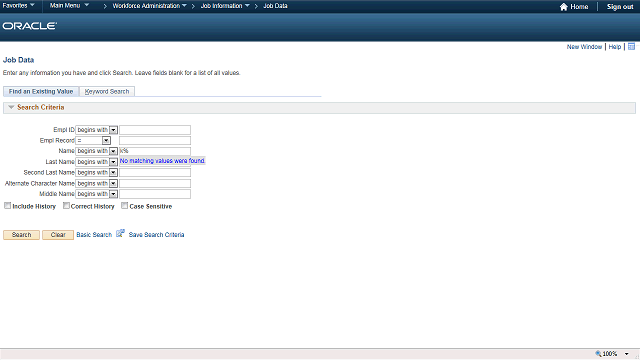Switch to Basic Search link
The width and height of the screenshot is (640, 360).
(94, 235)
